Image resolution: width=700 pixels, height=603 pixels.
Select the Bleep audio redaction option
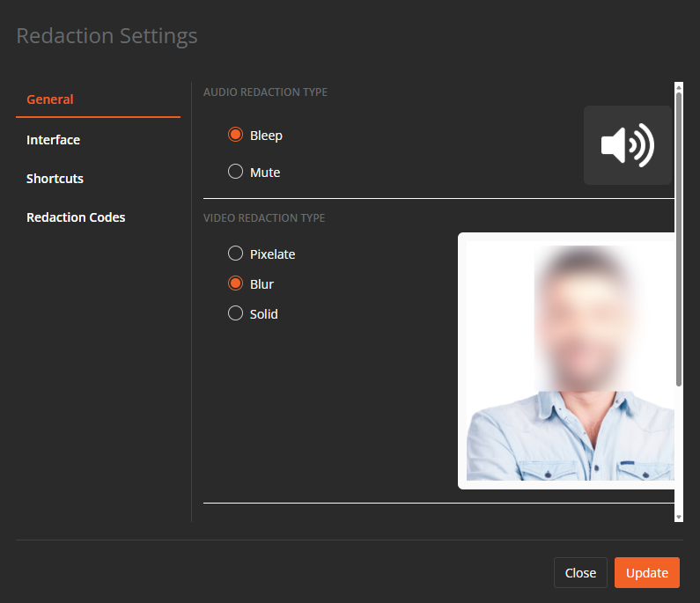[235, 136]
